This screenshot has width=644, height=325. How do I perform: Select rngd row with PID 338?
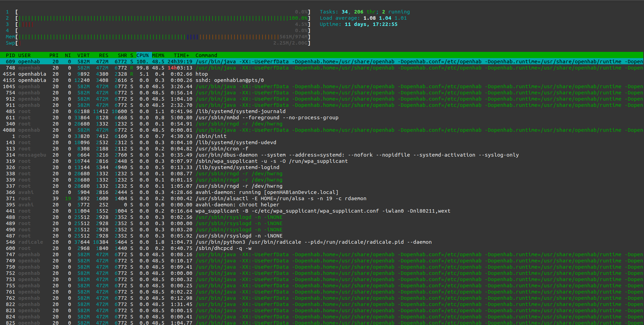tap(322, 174)
